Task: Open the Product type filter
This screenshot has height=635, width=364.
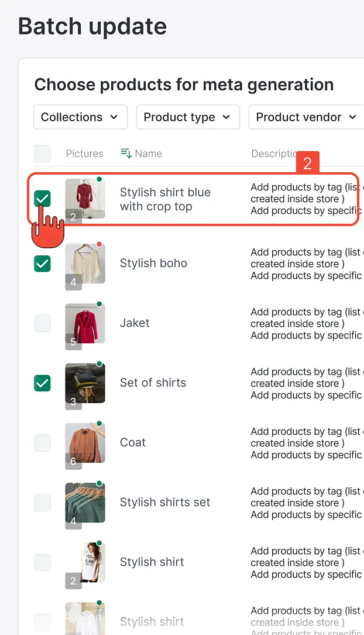Action: click(188, 117)
